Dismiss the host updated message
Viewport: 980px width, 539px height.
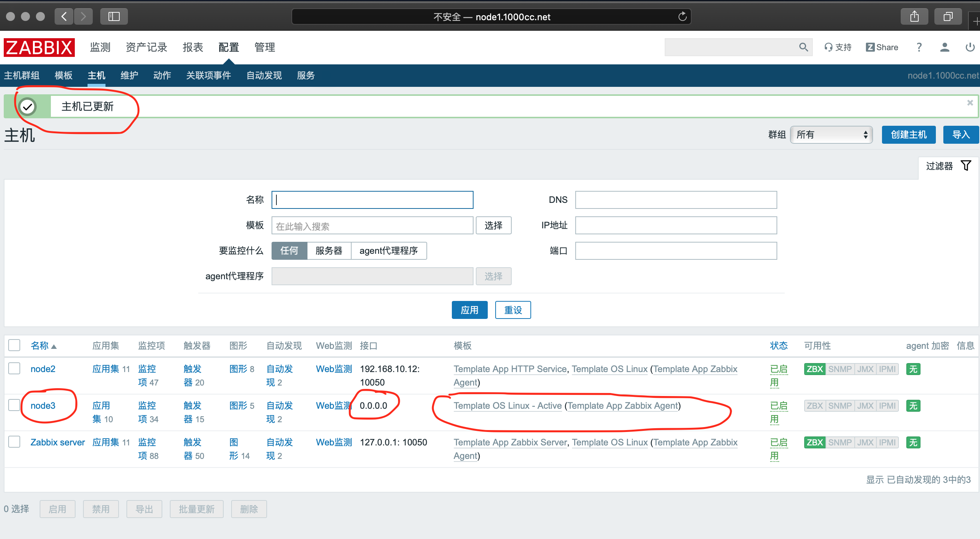(x=970, y=103)
